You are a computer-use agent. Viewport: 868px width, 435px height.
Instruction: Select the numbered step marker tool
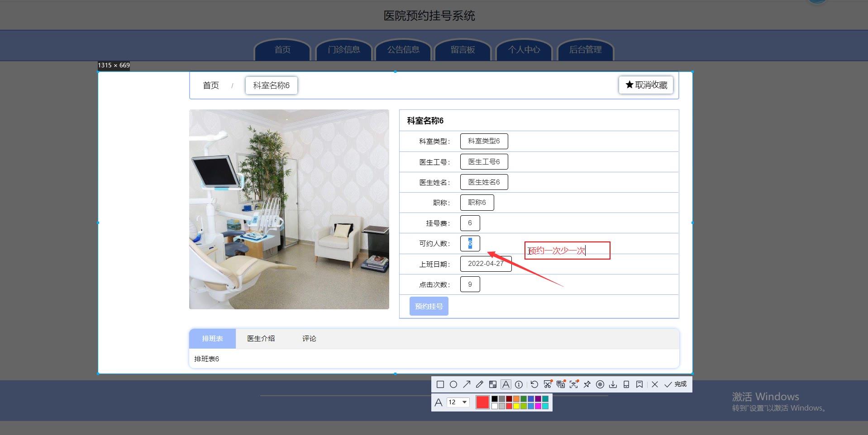click(519, 384)
